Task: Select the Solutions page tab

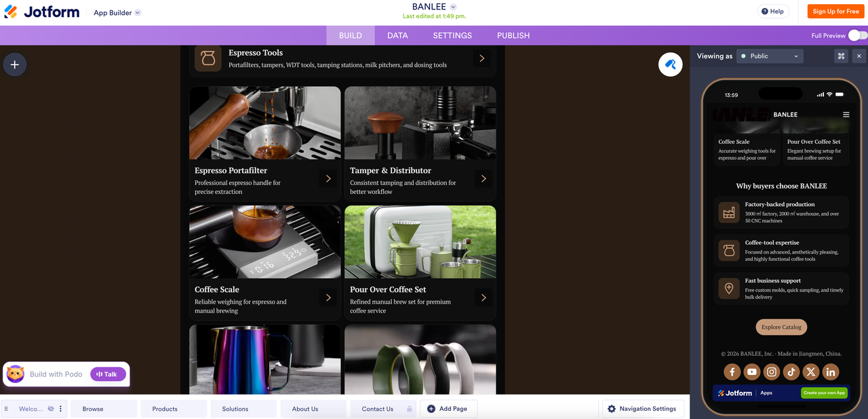Action: coord(243,409)
